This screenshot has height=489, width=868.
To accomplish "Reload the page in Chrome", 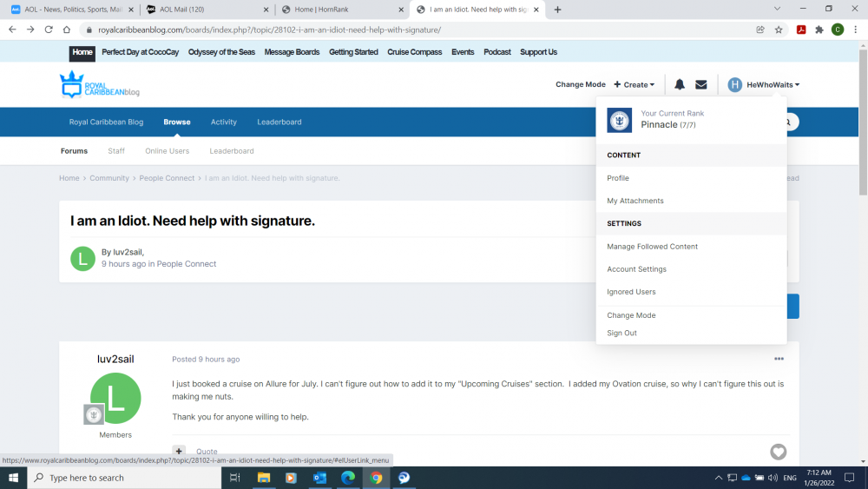I will tap(49, 30).
